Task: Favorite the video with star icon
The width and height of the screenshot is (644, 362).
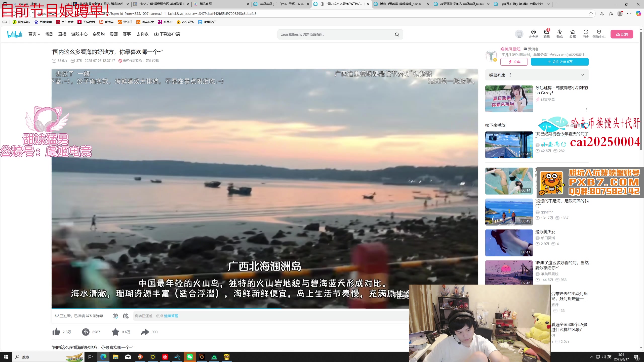Action: click(115, 332)
